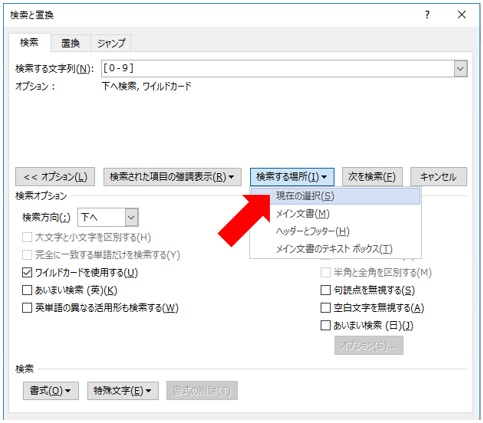Open the ジャンプ tab
Image resolution: width=483 pixels, height=423 pixels.
pos(111,43)
